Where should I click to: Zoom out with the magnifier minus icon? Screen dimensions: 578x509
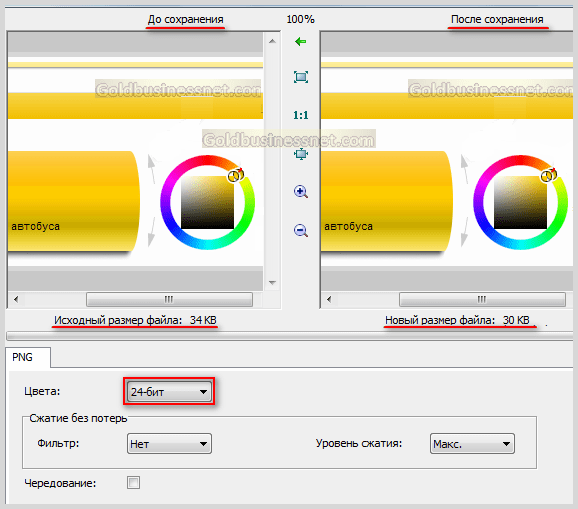point(301,230)
